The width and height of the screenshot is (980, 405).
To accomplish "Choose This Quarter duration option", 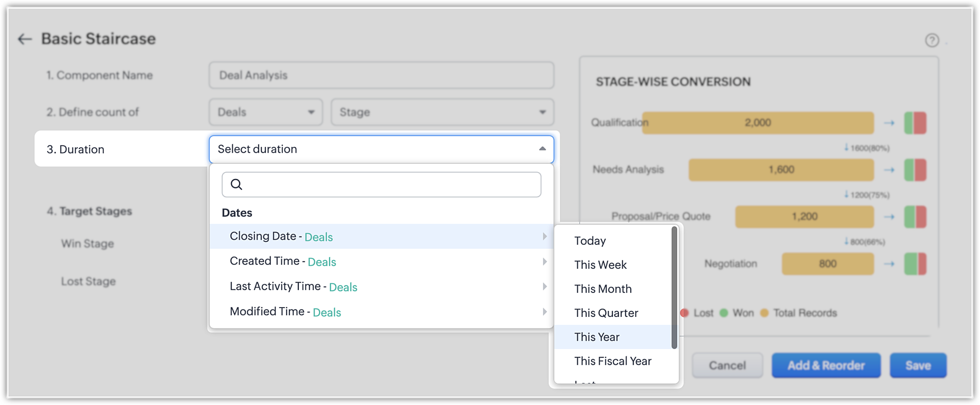I will (x=606, y=313).
